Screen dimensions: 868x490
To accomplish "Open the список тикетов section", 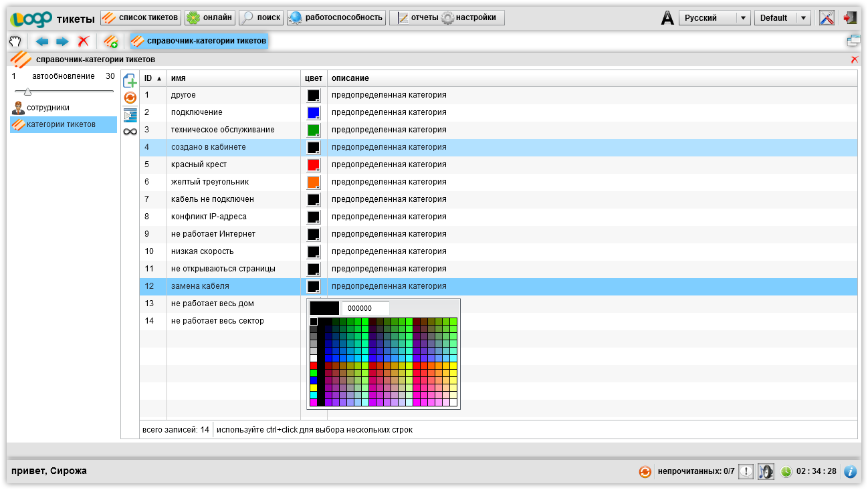I will pyautogui.click(x=141, y=17).
